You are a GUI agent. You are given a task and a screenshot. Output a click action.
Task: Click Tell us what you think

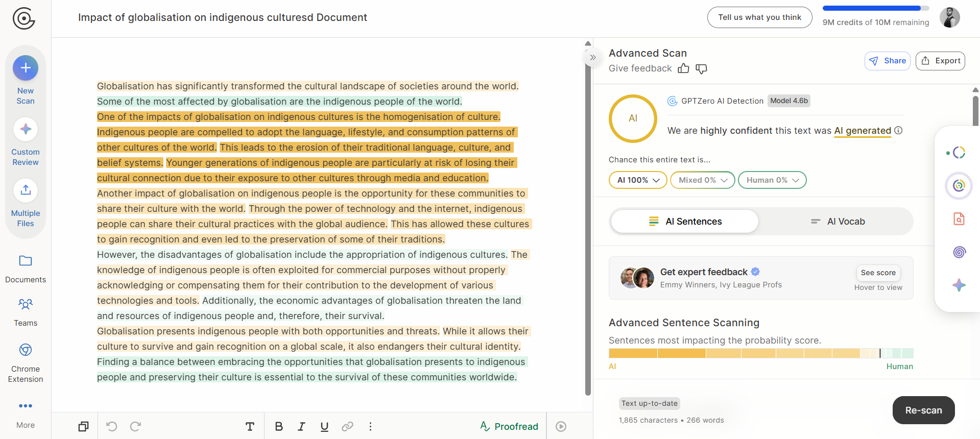(759, 17)
